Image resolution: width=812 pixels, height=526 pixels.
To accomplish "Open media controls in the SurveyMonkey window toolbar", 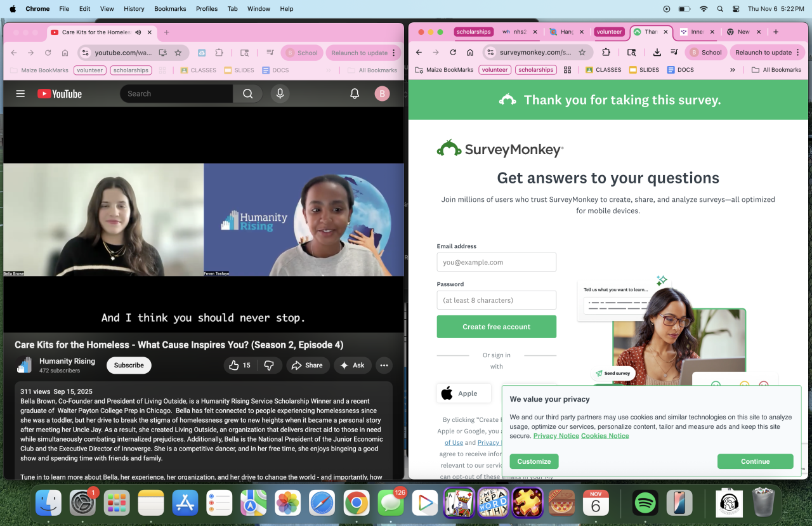I will coord(674,53).
